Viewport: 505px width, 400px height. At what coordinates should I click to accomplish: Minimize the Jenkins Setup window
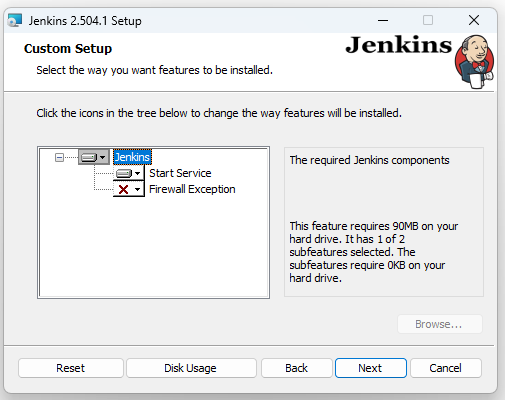click(x=383, y=20)
